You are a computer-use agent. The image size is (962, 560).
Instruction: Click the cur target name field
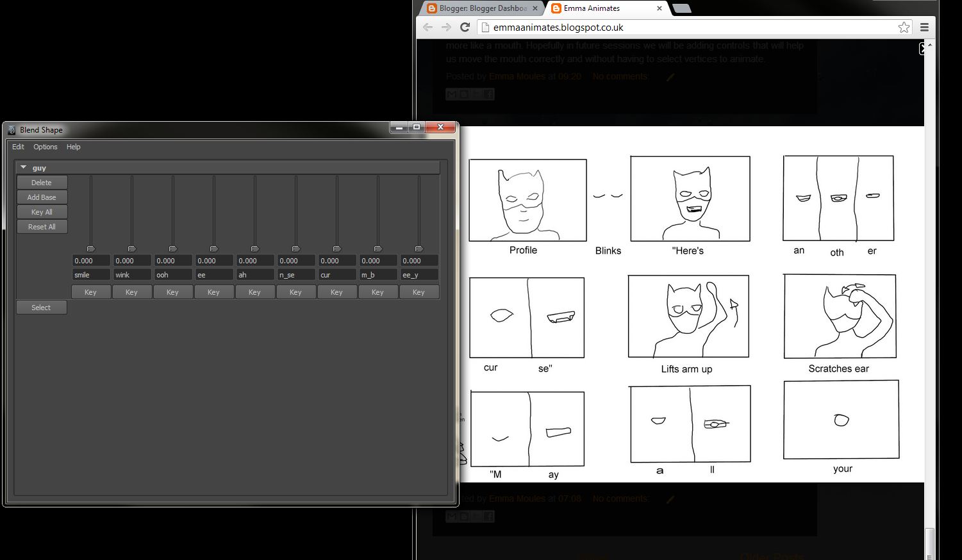pyautogui.click(x=337, y=275)
